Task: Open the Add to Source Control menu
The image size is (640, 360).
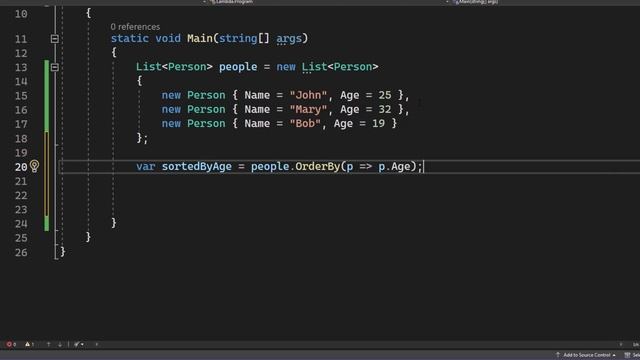Action: point(586,355)
